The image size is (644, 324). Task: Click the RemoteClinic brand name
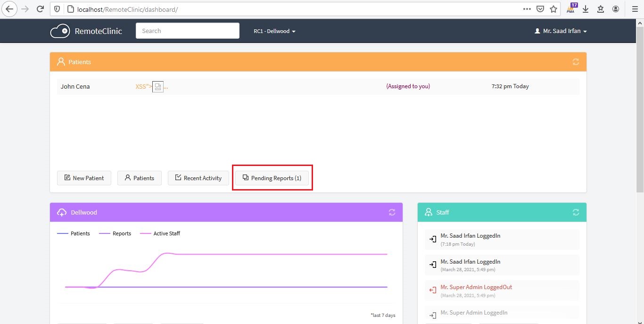pos(99,31)
